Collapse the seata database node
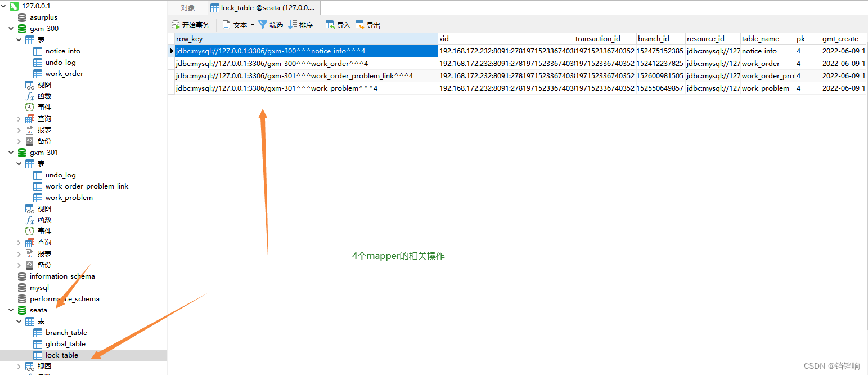The height and width of the screenshot is (375, 868). tap(11, 310)
